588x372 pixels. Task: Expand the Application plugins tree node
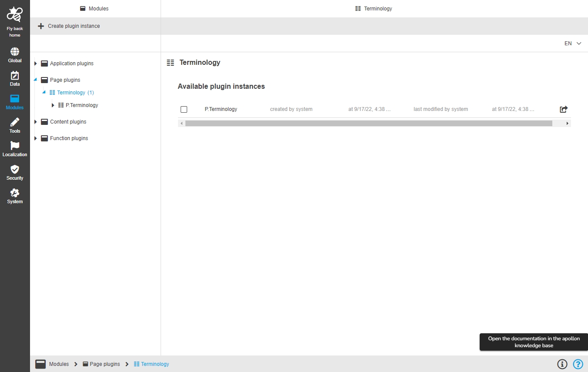tap(36, 64)
